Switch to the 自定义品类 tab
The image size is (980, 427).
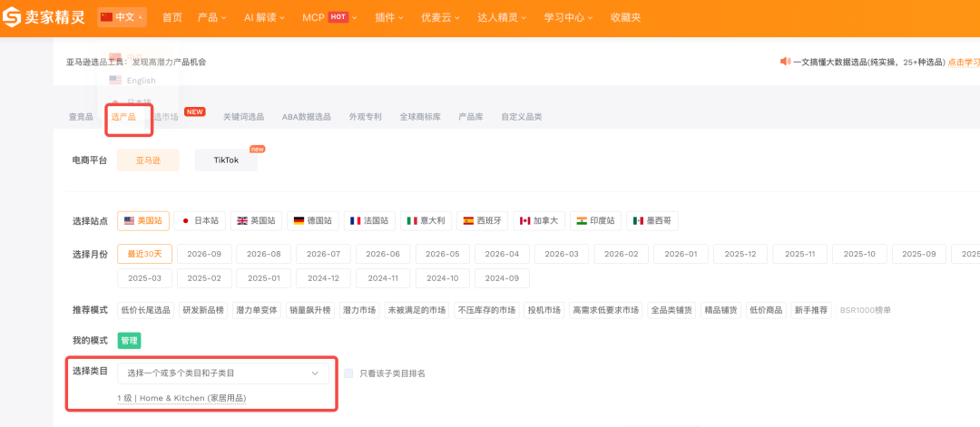521,117
